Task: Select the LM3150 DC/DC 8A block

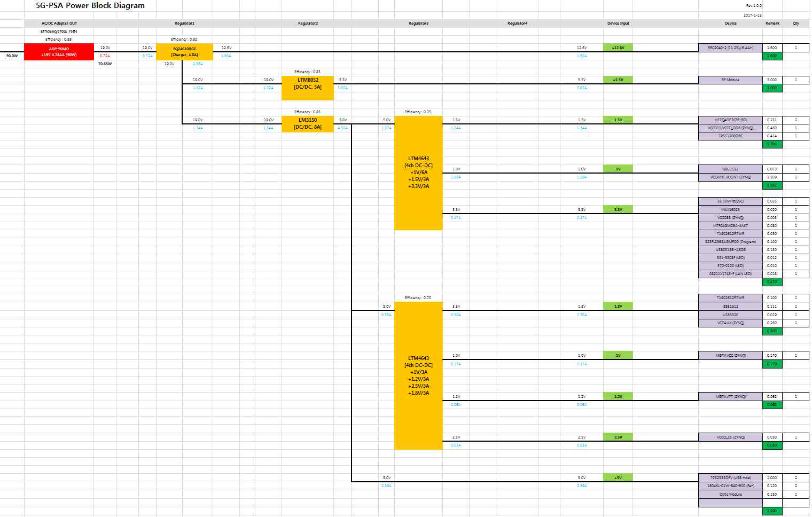Action: click(x=308, y=124)
